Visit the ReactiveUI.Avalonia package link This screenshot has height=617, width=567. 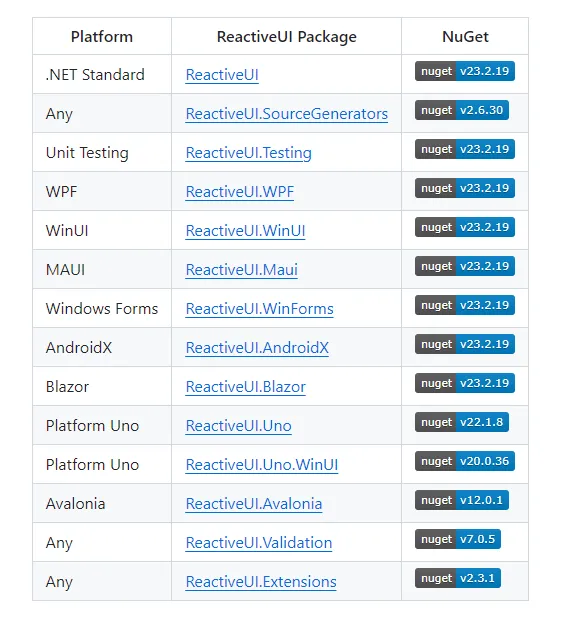tap(254, 503)
